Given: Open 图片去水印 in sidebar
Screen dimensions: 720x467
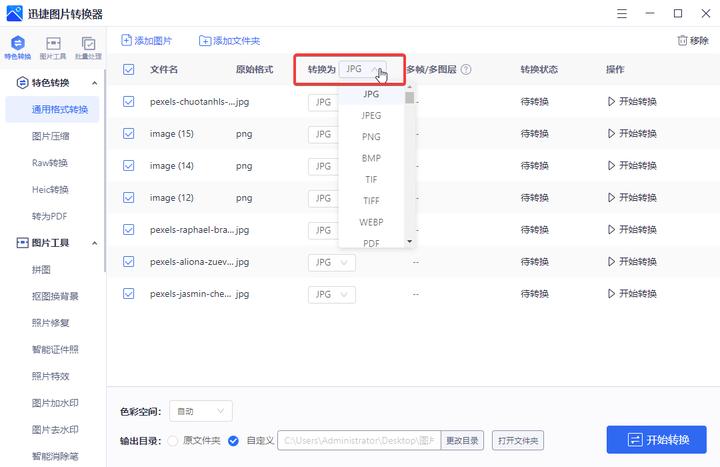Looking at the screenshot, I should click(55, 429).
